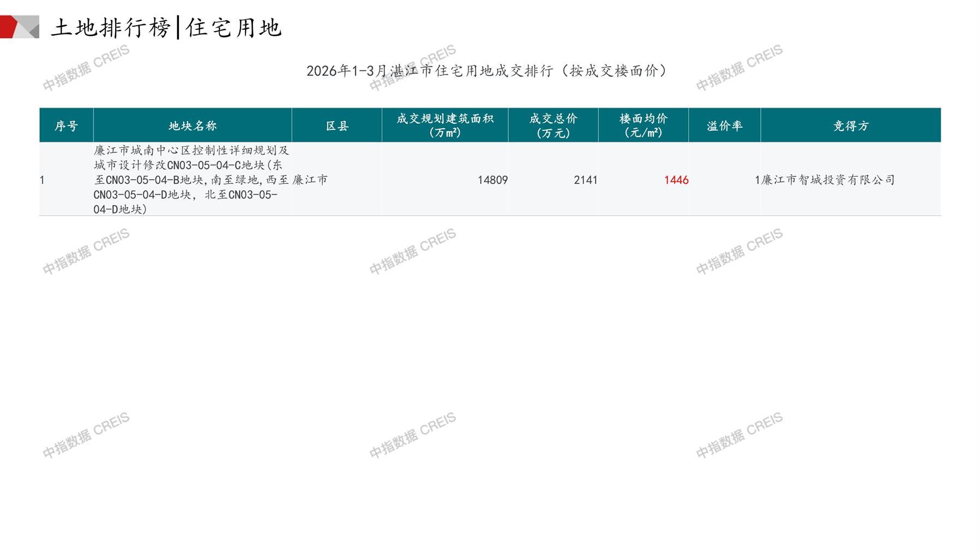The image size is (980, 551).
Task: Click the 竞得方 column header
Action: [850, 126]
